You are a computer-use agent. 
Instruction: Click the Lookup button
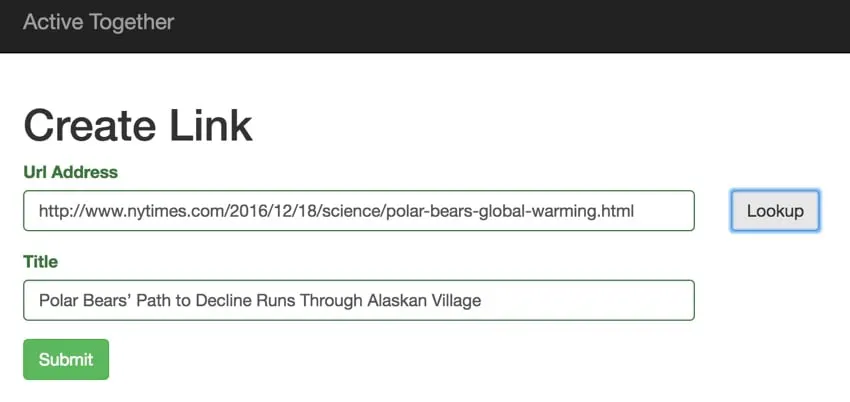click(x=775, y=210)
